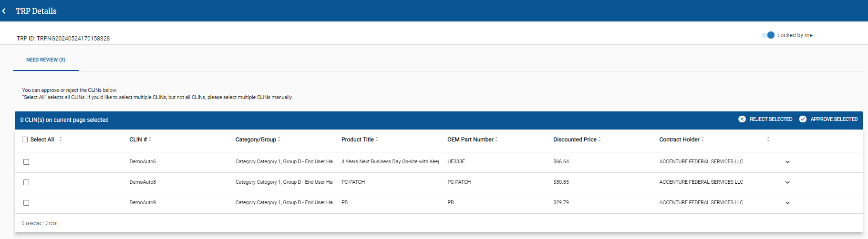Image resolution: width=868 pixels, height=239 pixels.
Task: Sort by Contract Holder column arrows
Action: 703,139
